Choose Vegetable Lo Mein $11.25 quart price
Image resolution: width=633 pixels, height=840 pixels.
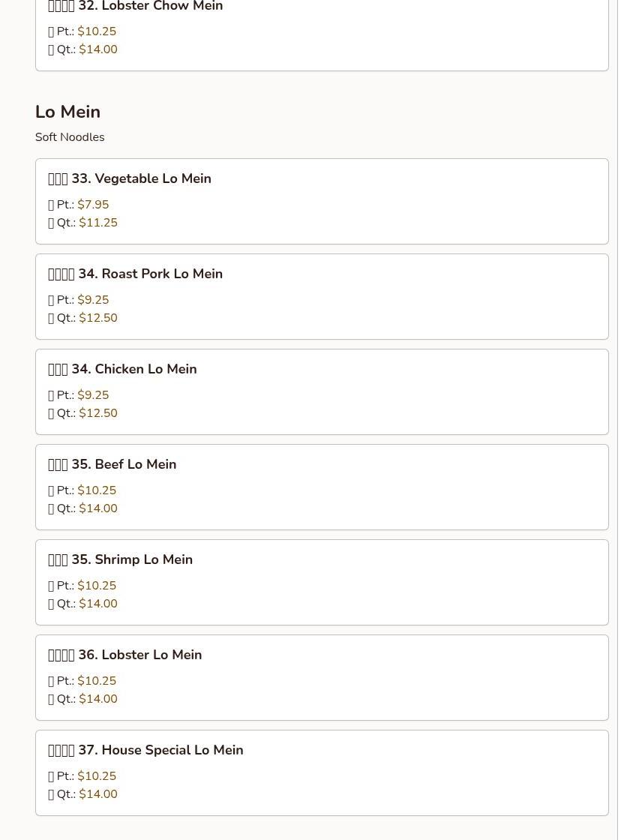point(98,223)
